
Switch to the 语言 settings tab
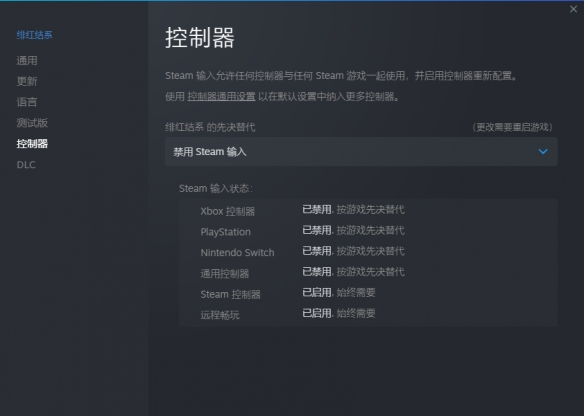click(27, 102)
